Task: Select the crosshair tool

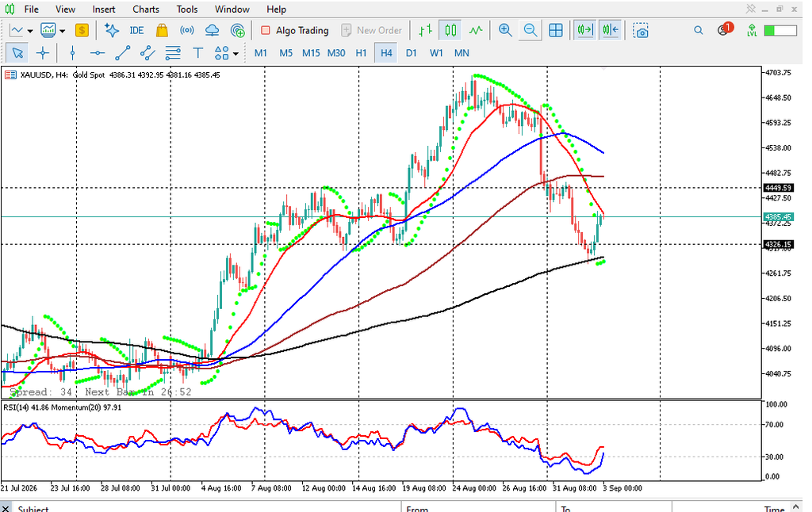Action: point(43,53)
